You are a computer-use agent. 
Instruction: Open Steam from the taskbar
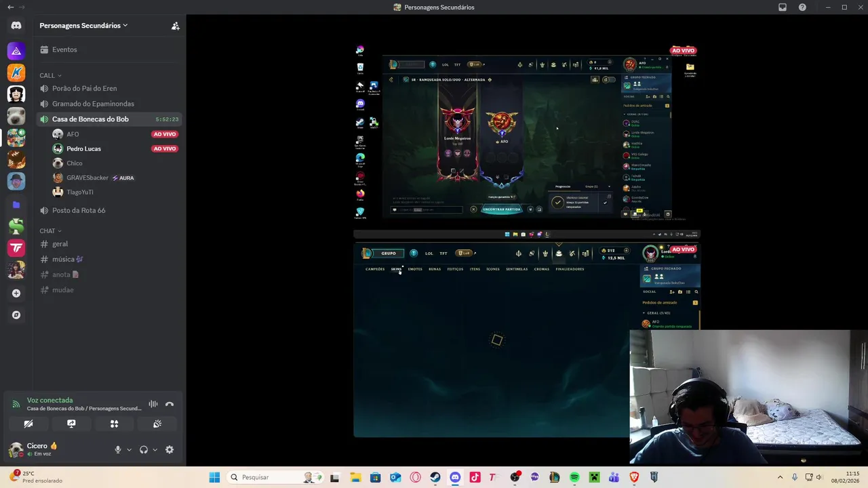(435, 477)
